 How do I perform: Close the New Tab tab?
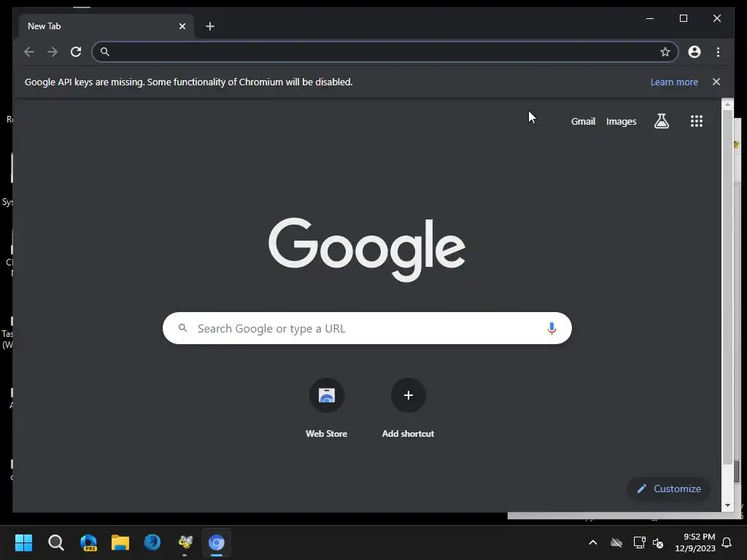coord(182,26)
